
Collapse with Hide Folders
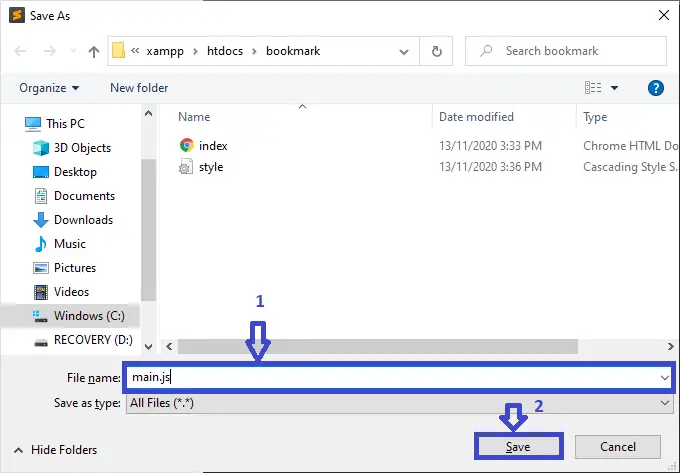[55, 450]
